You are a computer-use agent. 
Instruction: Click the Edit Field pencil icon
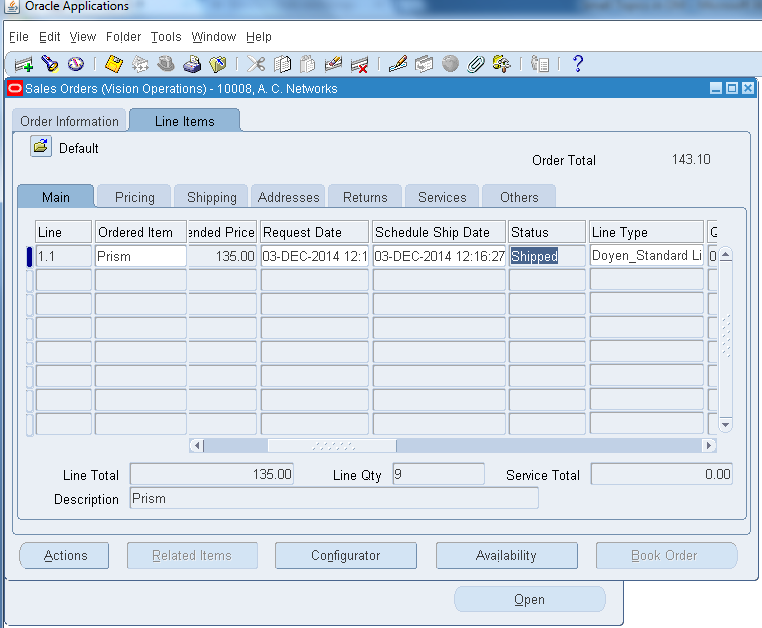[x=398, y=64]
